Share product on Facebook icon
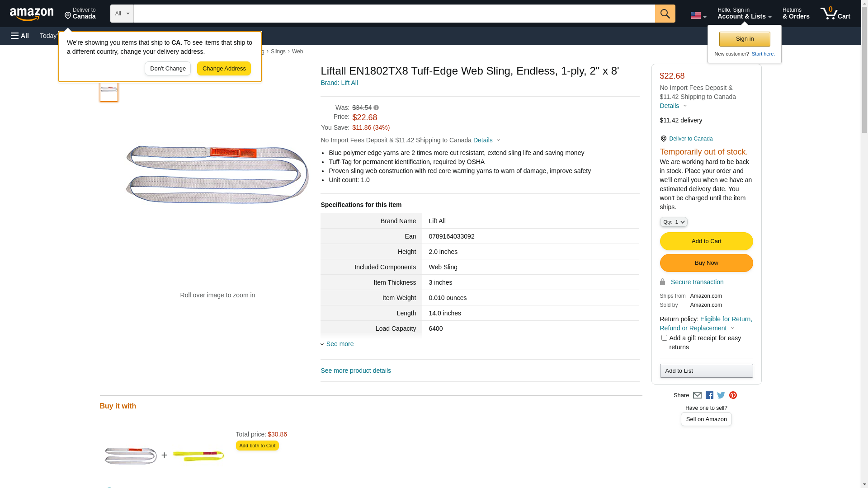 [x=709, y=395]
